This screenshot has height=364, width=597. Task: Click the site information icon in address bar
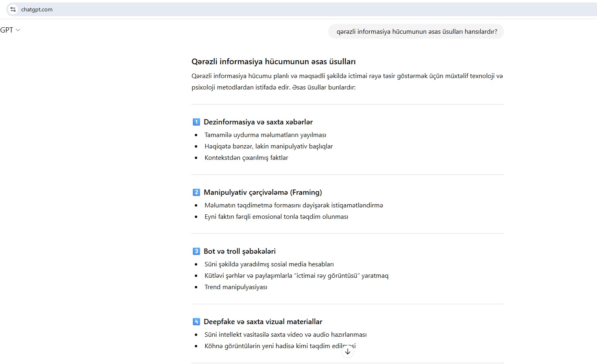coord(13,9)
